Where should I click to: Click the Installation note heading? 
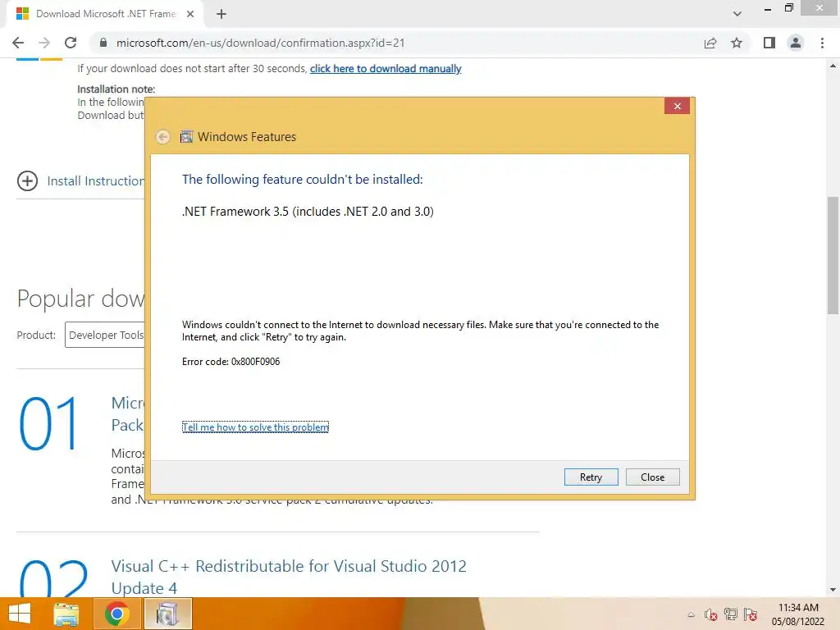pyautogui.click(x=116, y=89)
